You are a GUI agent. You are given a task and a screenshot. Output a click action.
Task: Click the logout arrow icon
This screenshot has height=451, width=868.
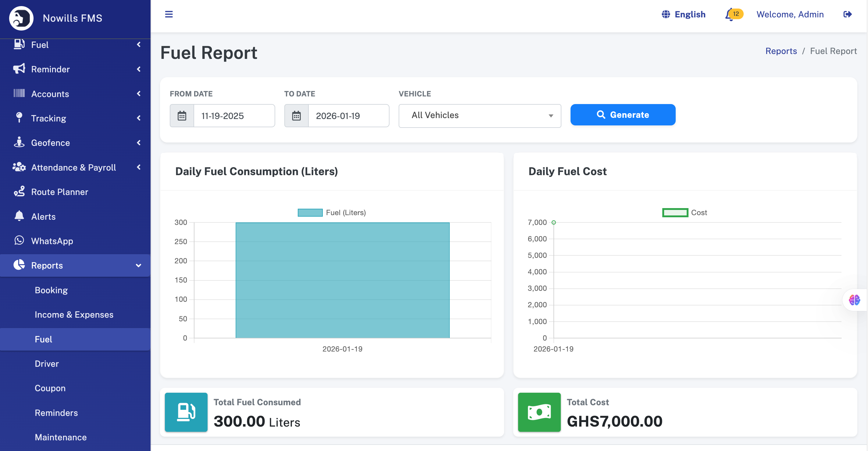[x=848, y=14]
